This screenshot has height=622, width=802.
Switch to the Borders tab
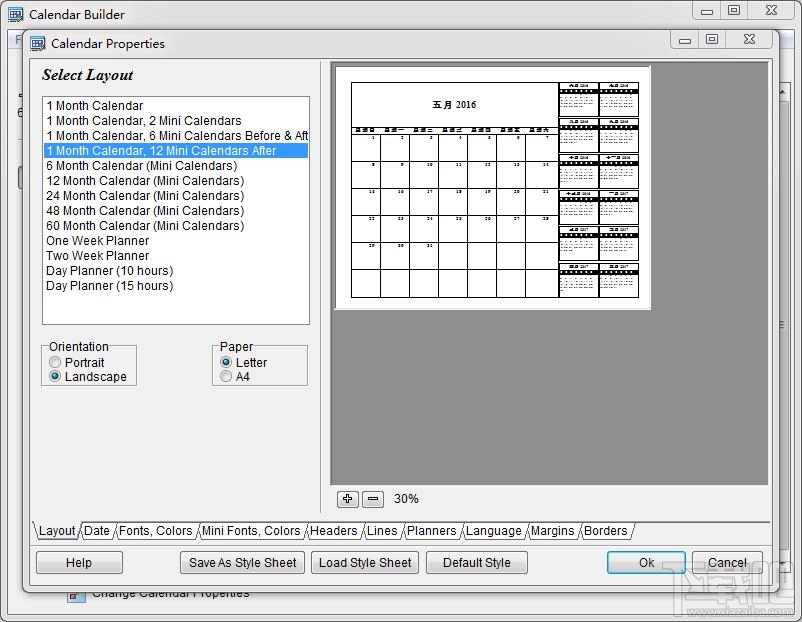point(605,531)
